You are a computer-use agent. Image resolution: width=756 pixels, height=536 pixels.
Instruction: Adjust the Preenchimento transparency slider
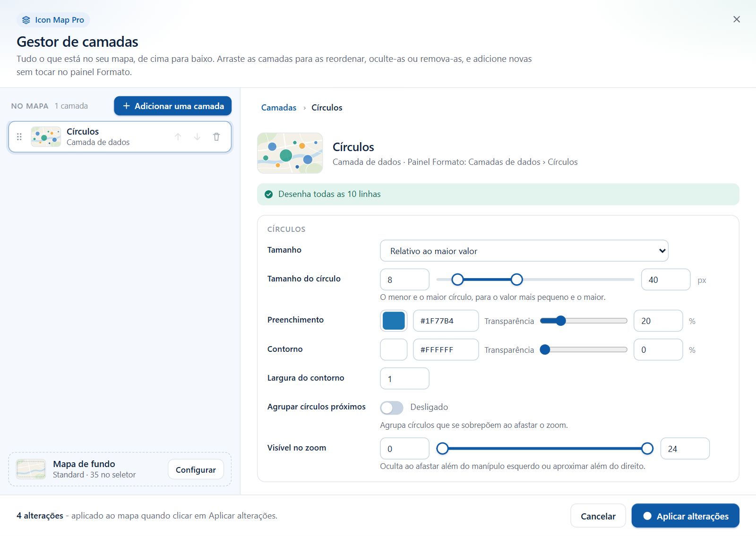pos(584,321)
